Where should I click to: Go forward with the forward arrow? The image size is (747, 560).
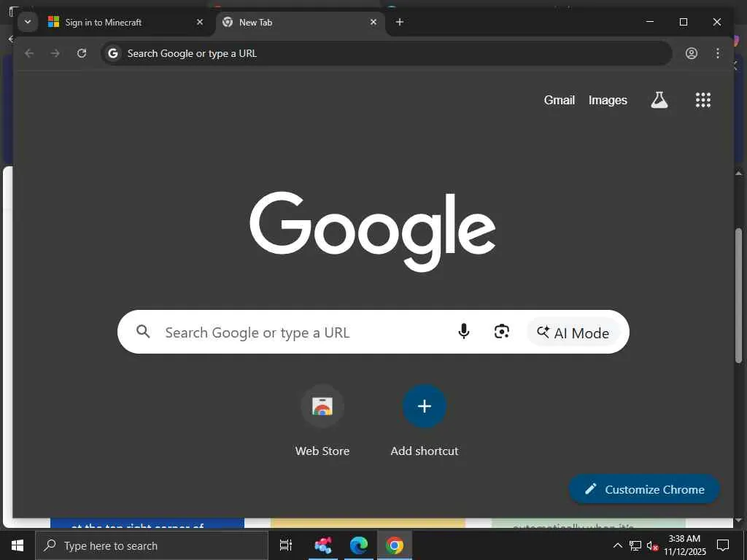click(55, 53)
